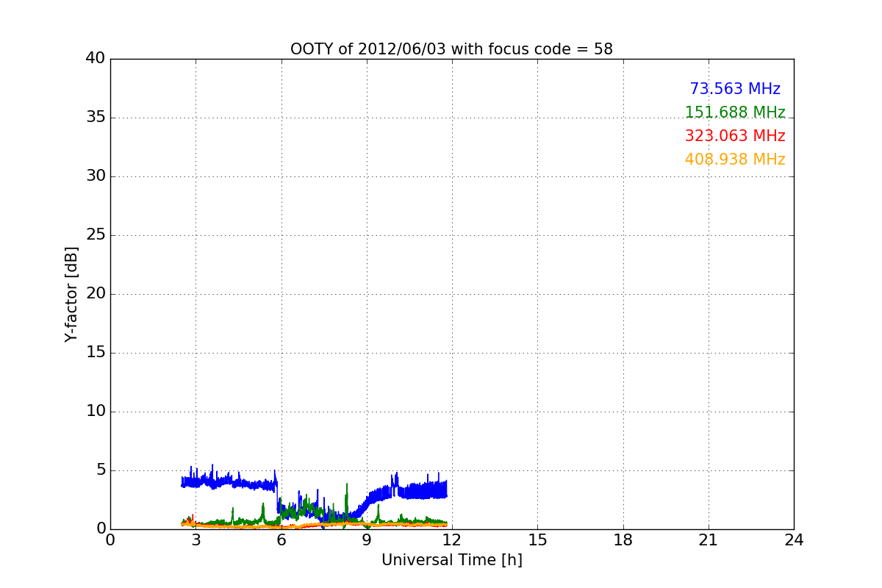Click the x-axis tick label 6
Viewport: 882px width, 588px height.
click(x=282, y=540)
